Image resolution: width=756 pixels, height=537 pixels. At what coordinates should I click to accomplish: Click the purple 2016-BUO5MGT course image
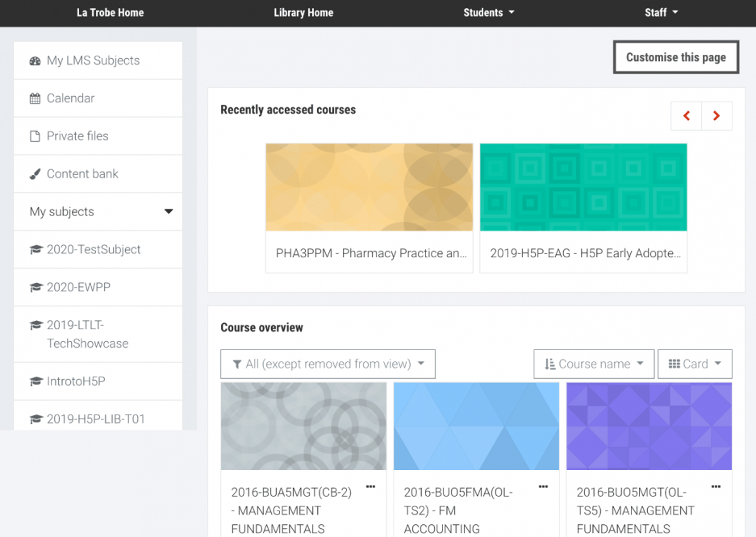tap(649, 427)
